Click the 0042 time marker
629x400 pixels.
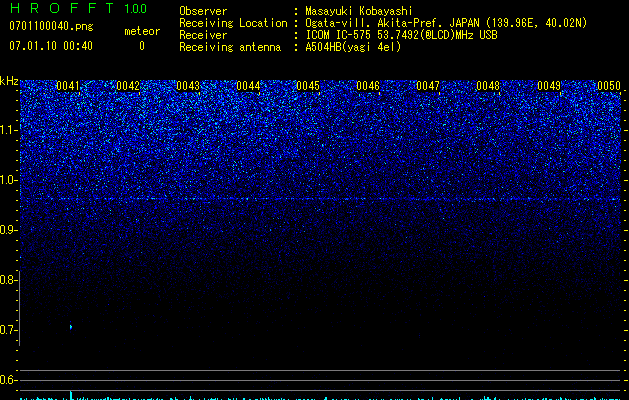click(128, 86)
